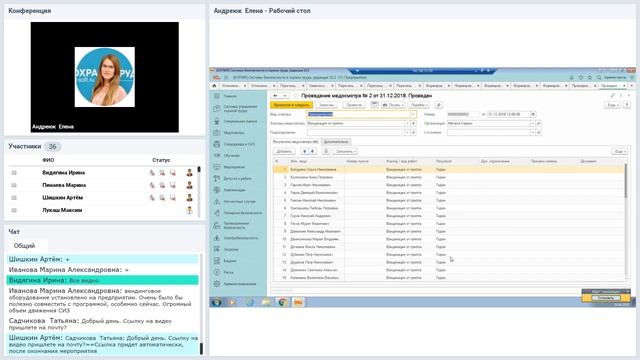Open the Ещё menu above the table
Screen dimensions: 640x360
click(x=620, y=151)
